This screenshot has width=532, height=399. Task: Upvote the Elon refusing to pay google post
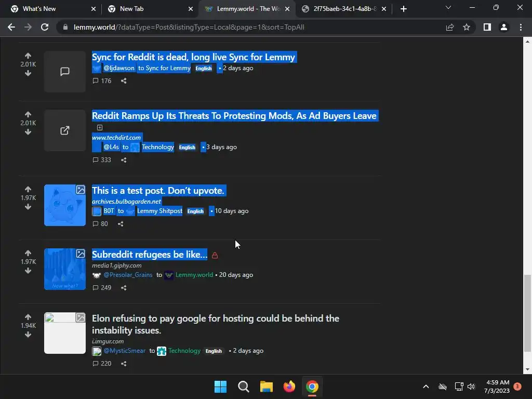[28, 317]
